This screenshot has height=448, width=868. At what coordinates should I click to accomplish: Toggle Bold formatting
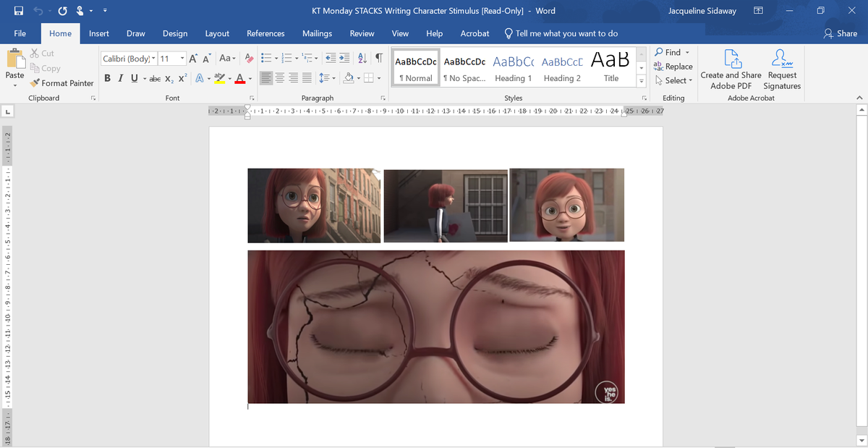pos(108,78)
